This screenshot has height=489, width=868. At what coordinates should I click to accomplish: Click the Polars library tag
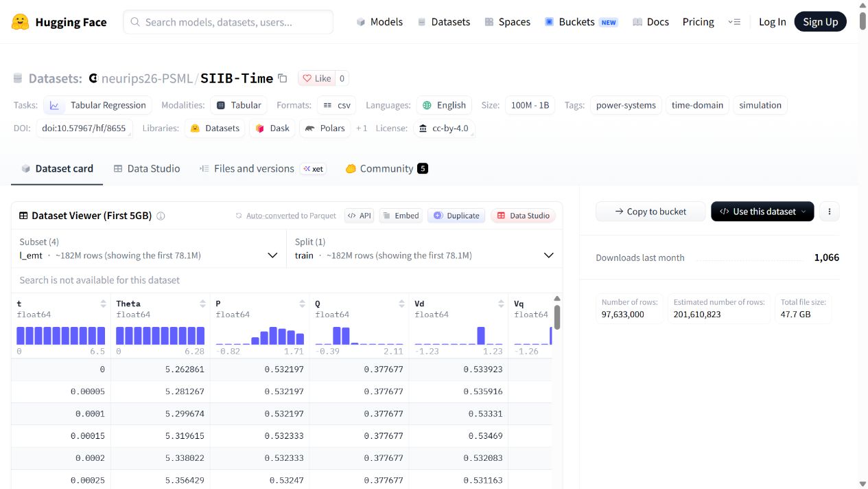click(325, 128)
